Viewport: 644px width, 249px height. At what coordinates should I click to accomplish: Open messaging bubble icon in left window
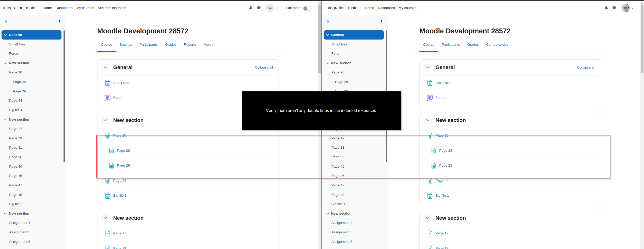click(259, 8)
